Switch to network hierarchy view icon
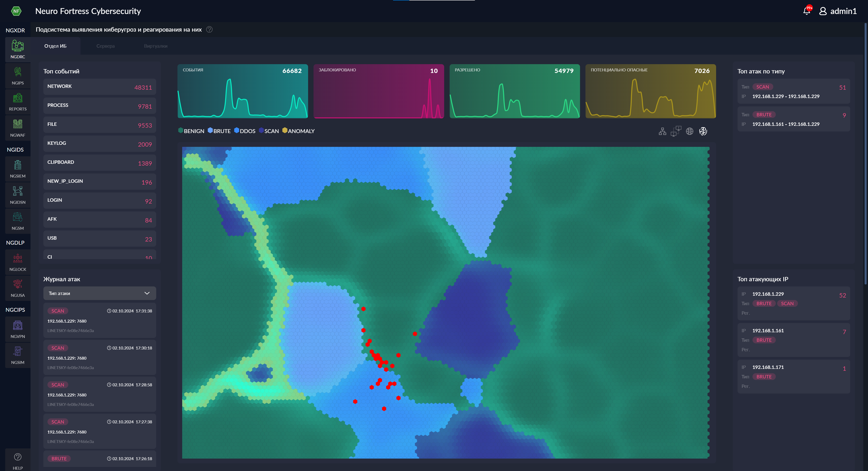Image resolution: width=868 pixels, height=471 pixels. coord(662,131)
